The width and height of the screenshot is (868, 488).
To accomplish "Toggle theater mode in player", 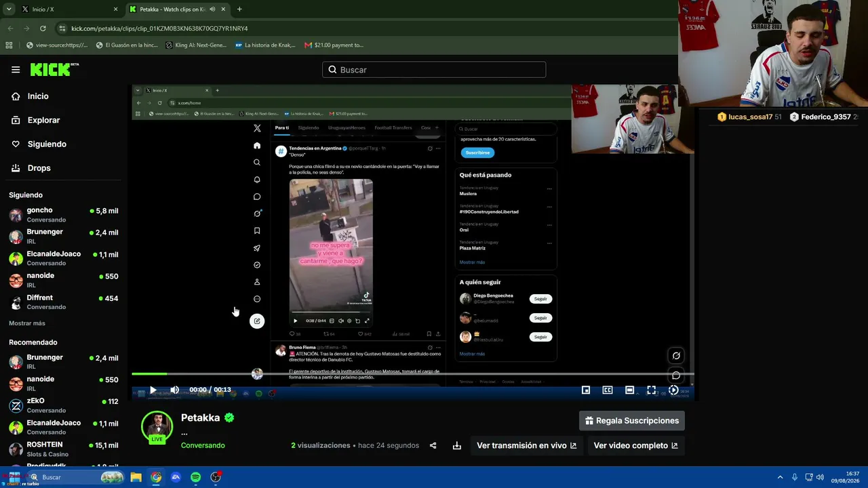I will click(x=629, y=390).
